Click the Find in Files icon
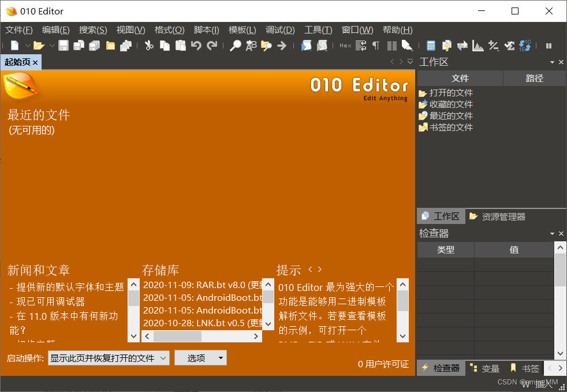 (x=267, y=46)
